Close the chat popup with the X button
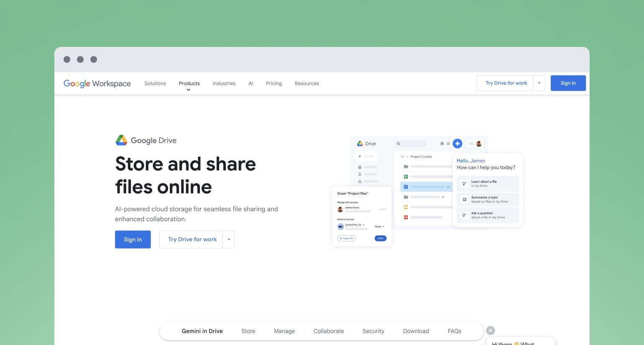Image resolution: width=644 pixels, height=345 pixels. tap(491, 330)
